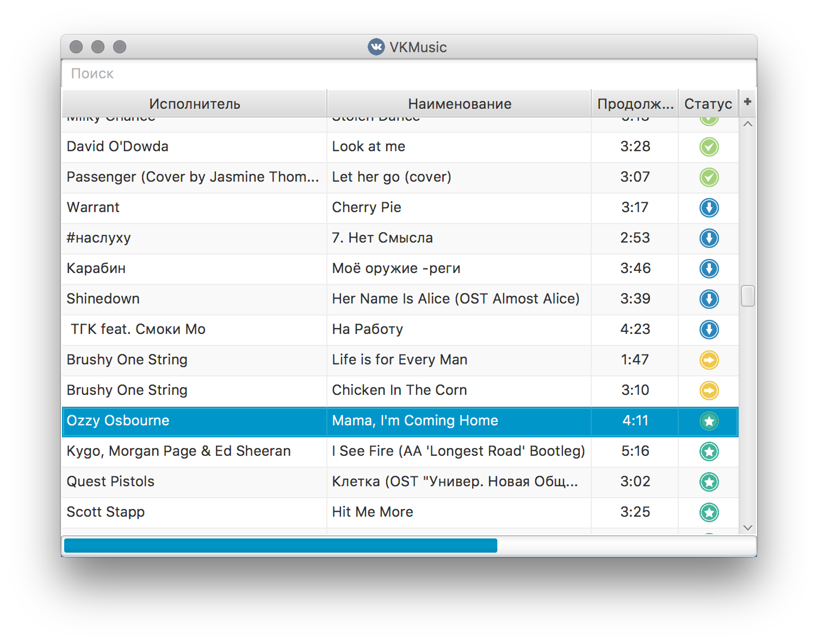This screenshot has height=644, width=818.
Task: Select the Look at me title
Action: click(x=459, y=147)
